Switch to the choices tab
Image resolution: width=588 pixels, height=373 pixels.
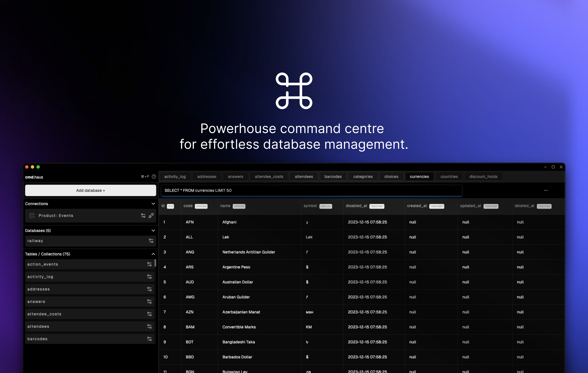pos(391,176)
